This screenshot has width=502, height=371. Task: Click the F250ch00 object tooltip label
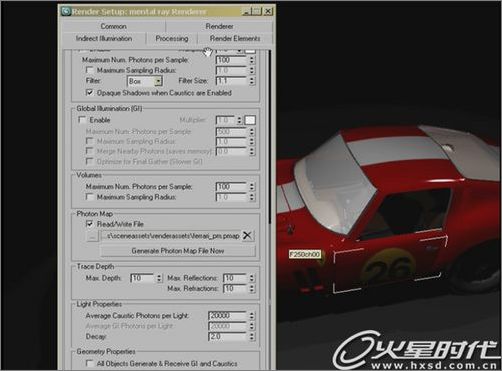(305, 254)
